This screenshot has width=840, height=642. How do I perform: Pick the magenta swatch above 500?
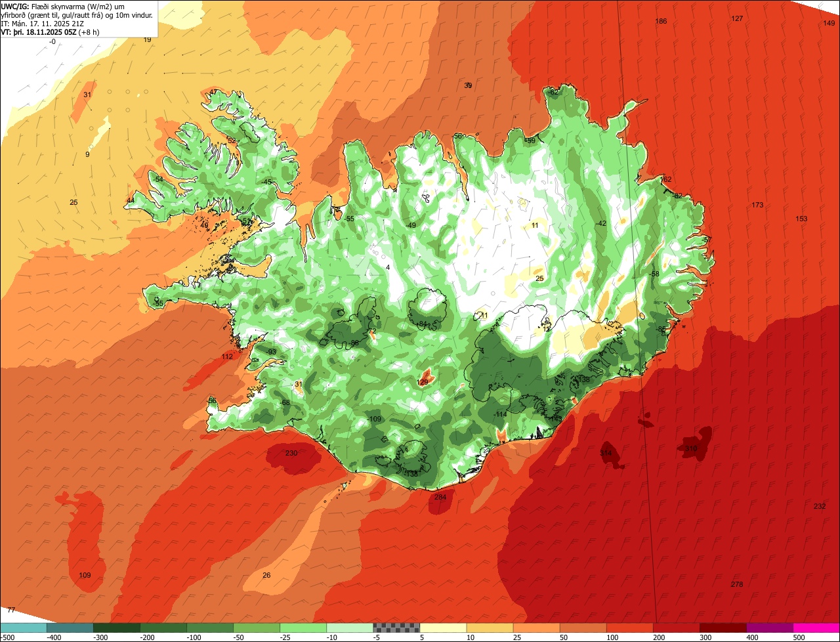pyautogui.click(x=816, y=628)
